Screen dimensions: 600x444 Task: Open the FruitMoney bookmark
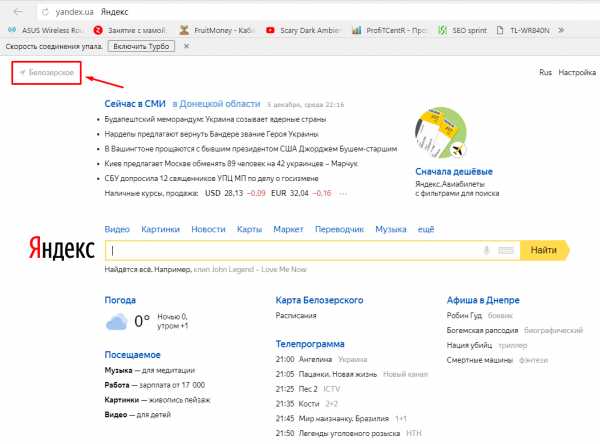coord(217,30)
